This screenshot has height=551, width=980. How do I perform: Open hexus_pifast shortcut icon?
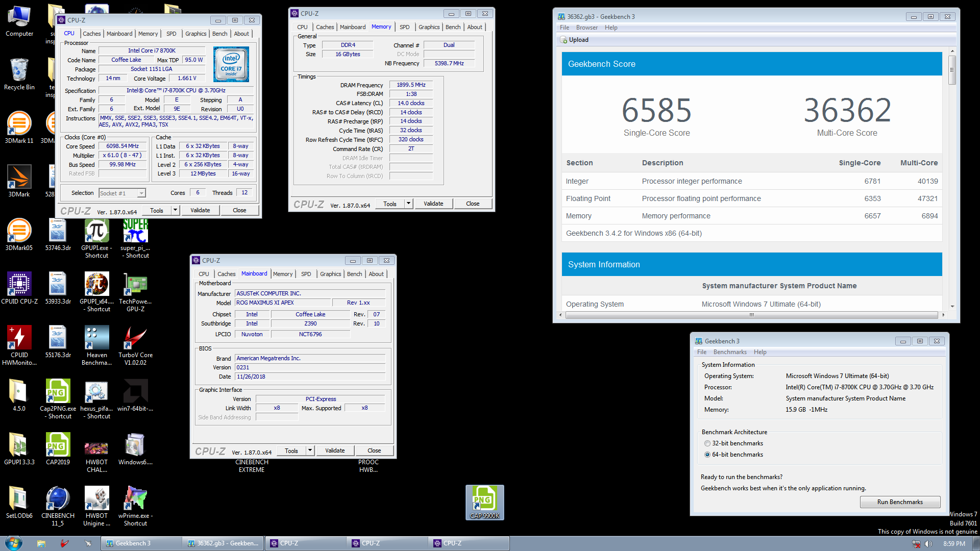click(x=96, y=399)
